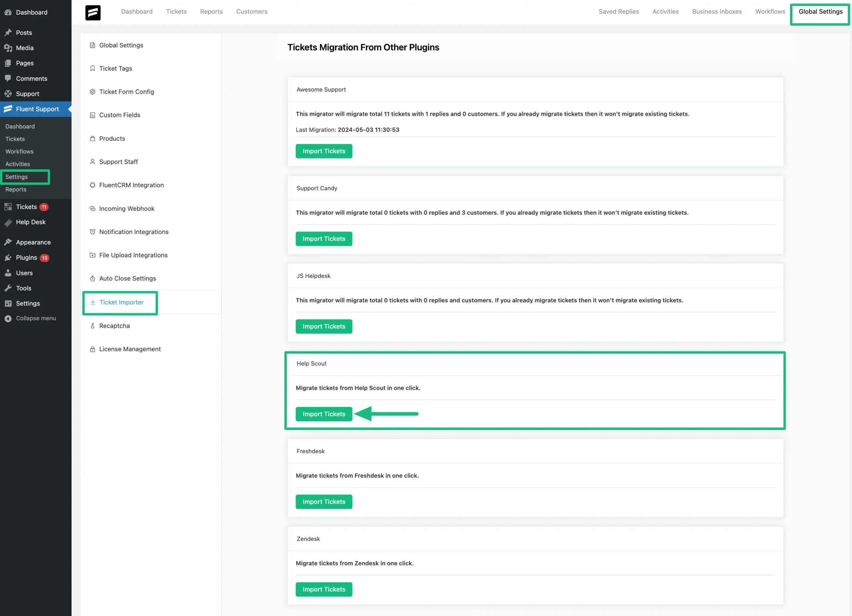Click the Global Settings document icon
This screenshot has height=616, width=852.
pyautogui.click(x=93, y=45)
